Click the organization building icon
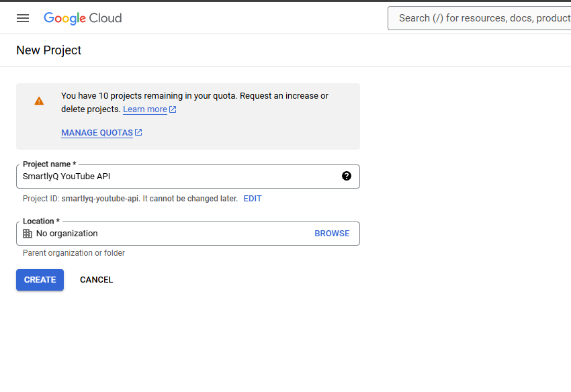The height and width of the screenshot is (392, 571). [28, 234]
